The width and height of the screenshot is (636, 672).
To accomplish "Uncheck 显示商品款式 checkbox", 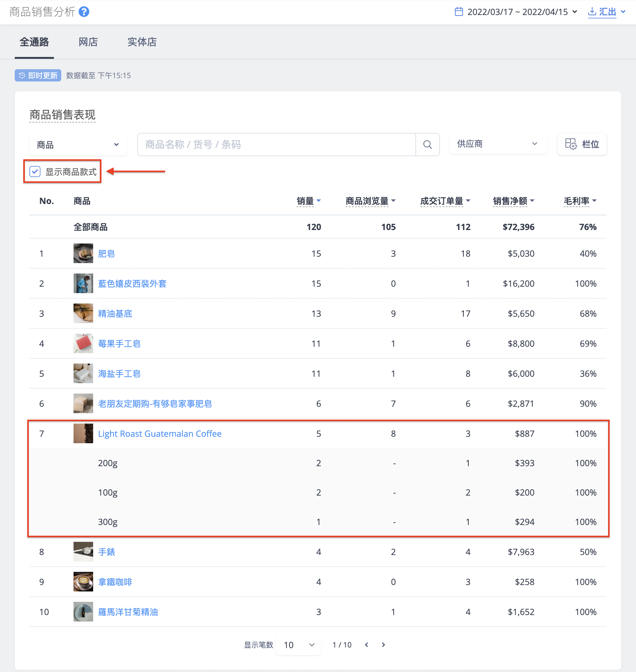I will [35, 172].
